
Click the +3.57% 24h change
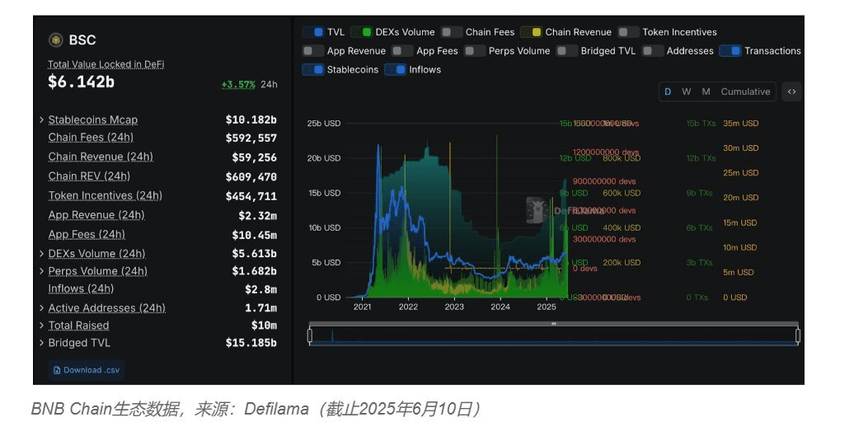(238, 85)
